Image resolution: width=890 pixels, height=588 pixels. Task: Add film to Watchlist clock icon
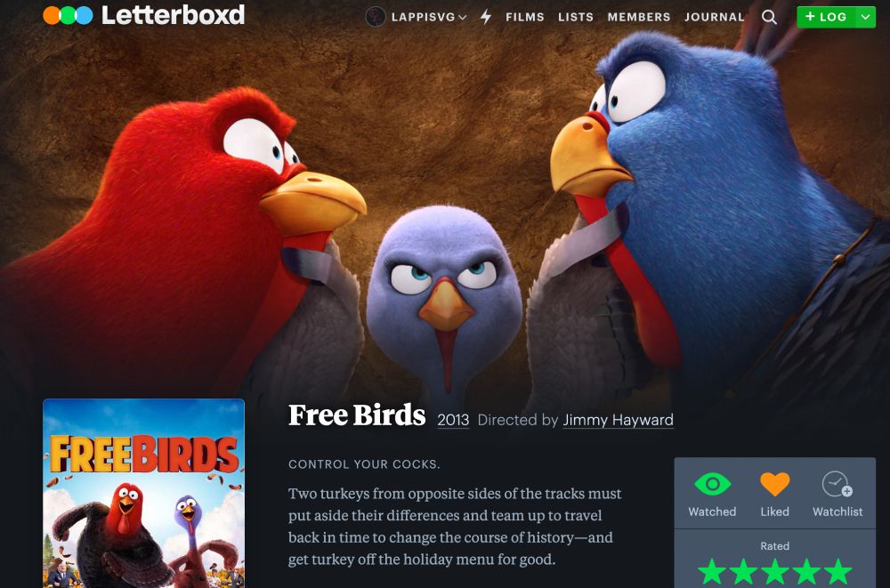[x=837, y=484]
